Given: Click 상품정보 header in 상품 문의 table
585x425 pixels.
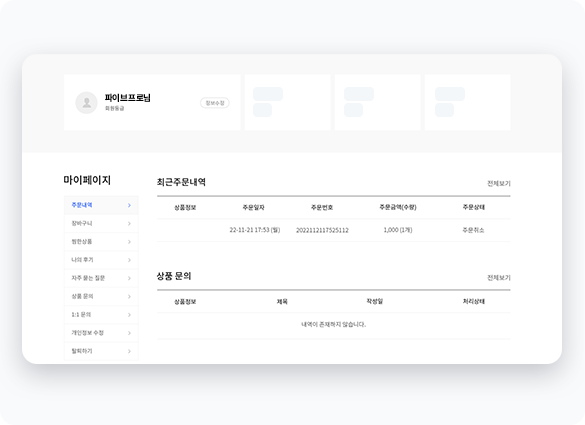Looking at the screenshot, I should coord(185,301).
